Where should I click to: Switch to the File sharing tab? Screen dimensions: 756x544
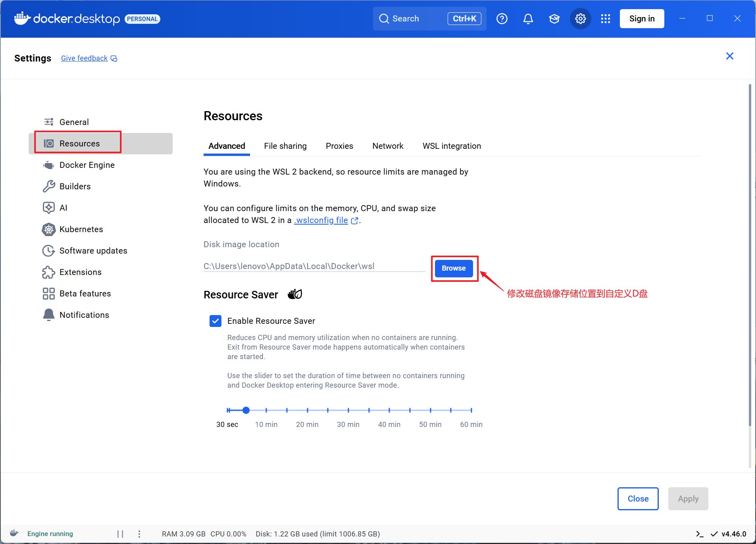tap(285, 146)
